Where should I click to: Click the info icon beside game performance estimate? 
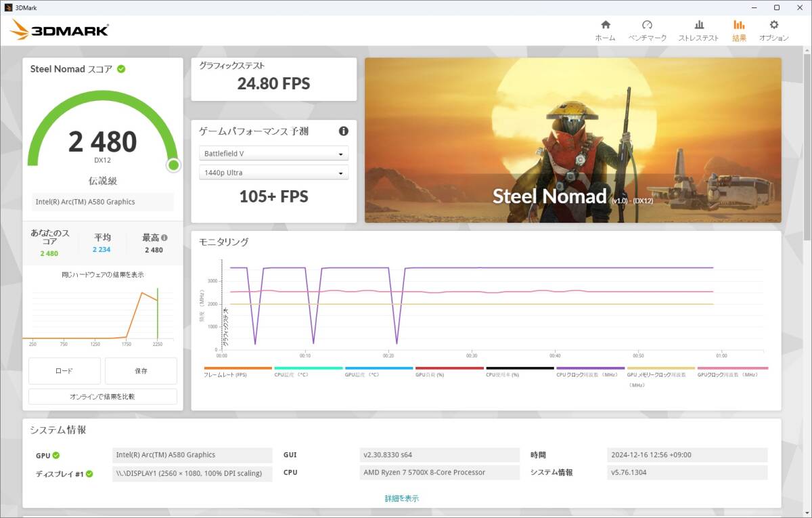(x=343, y=131)
